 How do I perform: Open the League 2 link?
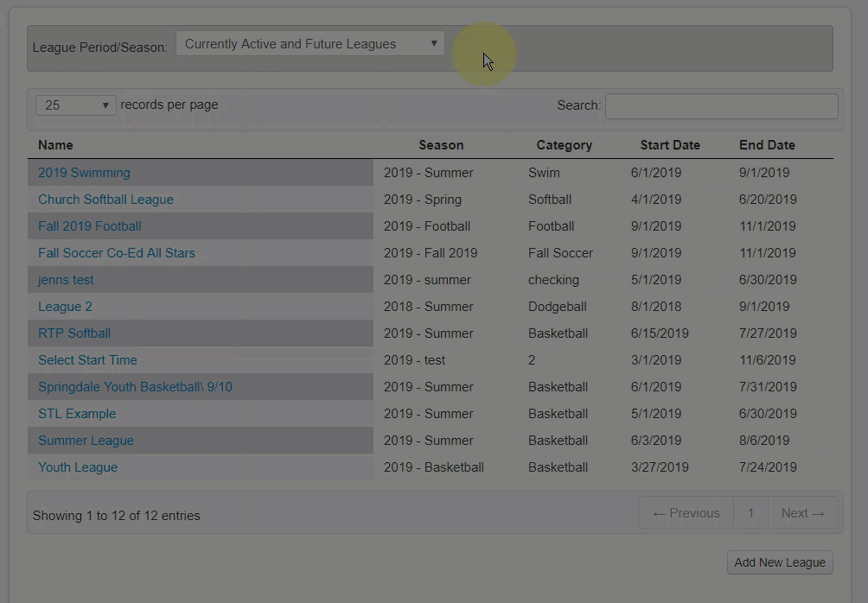pyautogui.click(x=66, y=307)
